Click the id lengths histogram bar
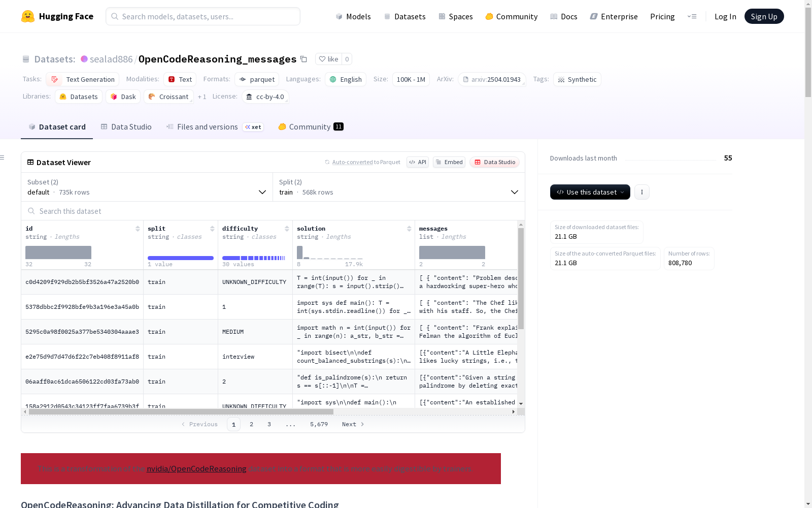812x508 pixels. coord(58,252)
